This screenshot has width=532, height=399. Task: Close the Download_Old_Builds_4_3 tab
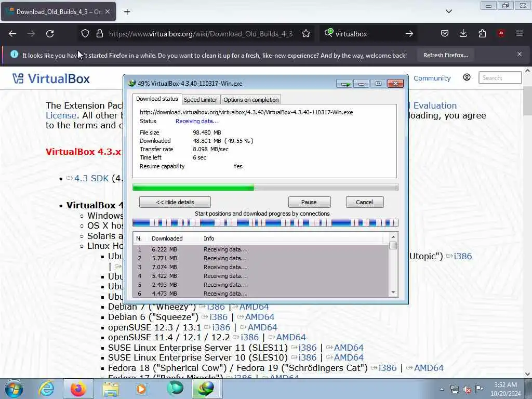point(107,11)
